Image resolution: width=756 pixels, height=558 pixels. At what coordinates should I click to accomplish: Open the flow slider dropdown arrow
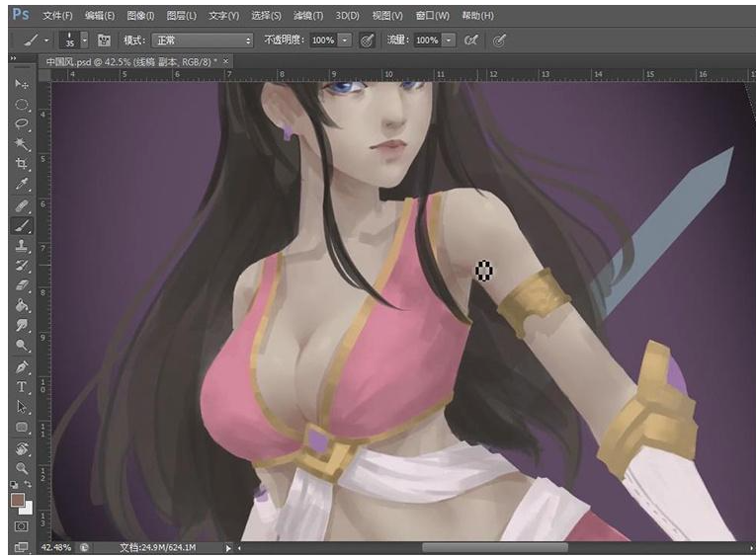coord(449,40)
